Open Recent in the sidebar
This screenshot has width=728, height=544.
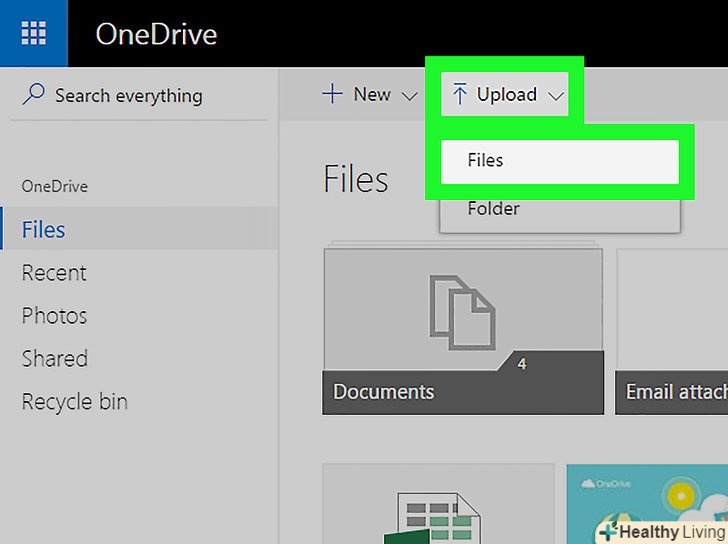pos(54,272)
